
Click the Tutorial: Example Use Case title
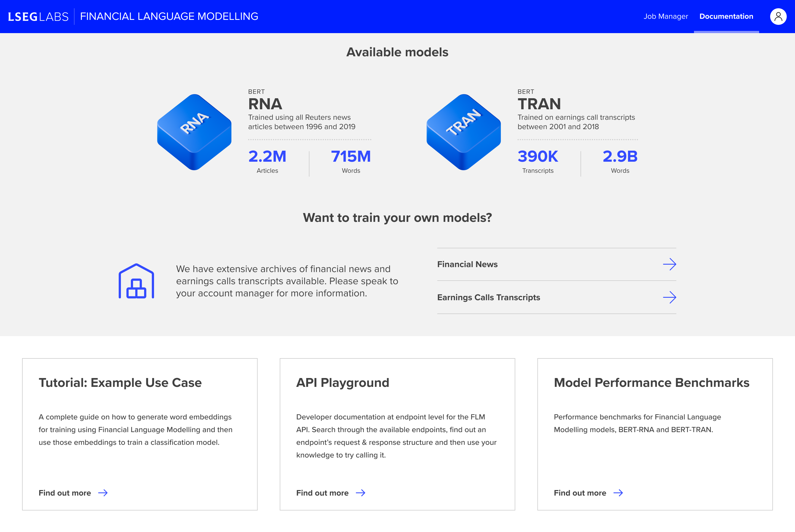[x=120, y=383]
